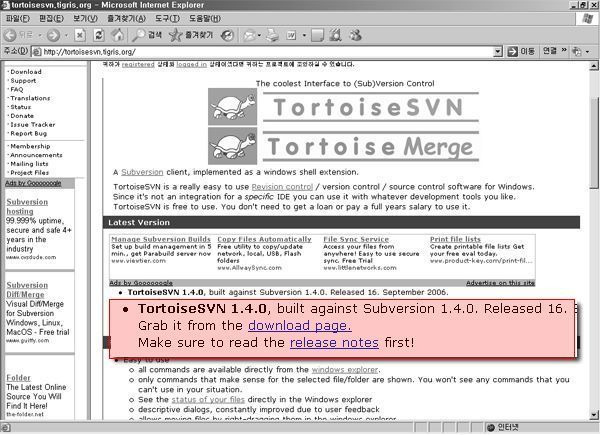
Task: Open the Favorites (즐겨찾기) star button
Action: (191, 35)
